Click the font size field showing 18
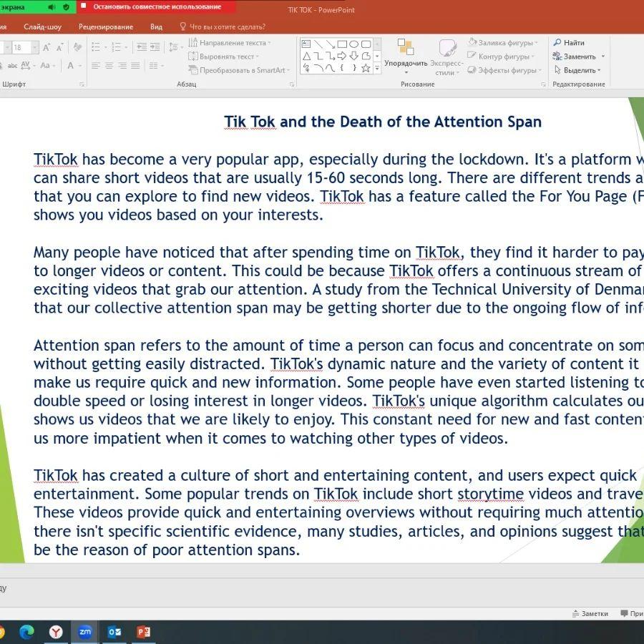The image size is (644, 644). [21, 48]
